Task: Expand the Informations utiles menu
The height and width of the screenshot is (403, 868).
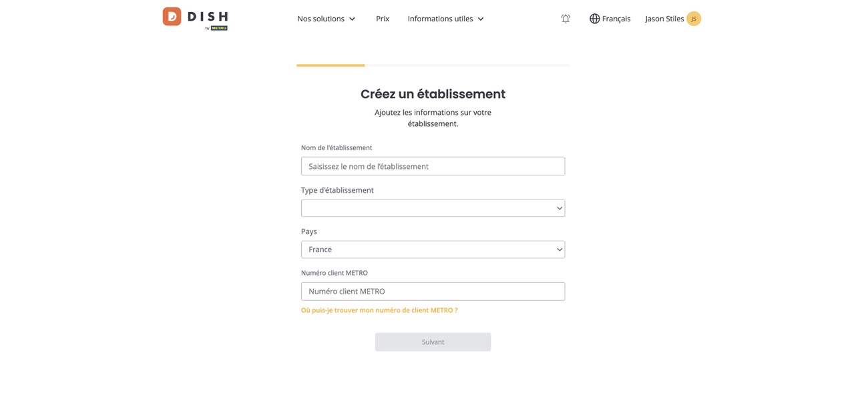Action: coord(446,19)
